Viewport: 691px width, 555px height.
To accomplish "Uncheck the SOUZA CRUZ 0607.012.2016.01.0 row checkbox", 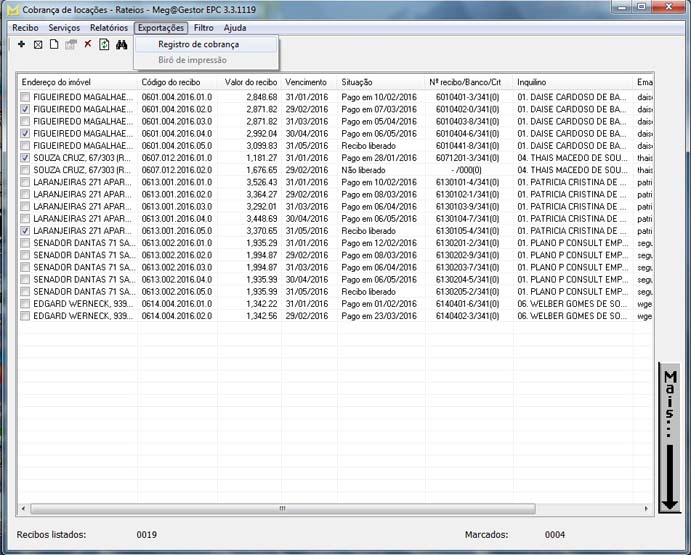I will point(25,157).
